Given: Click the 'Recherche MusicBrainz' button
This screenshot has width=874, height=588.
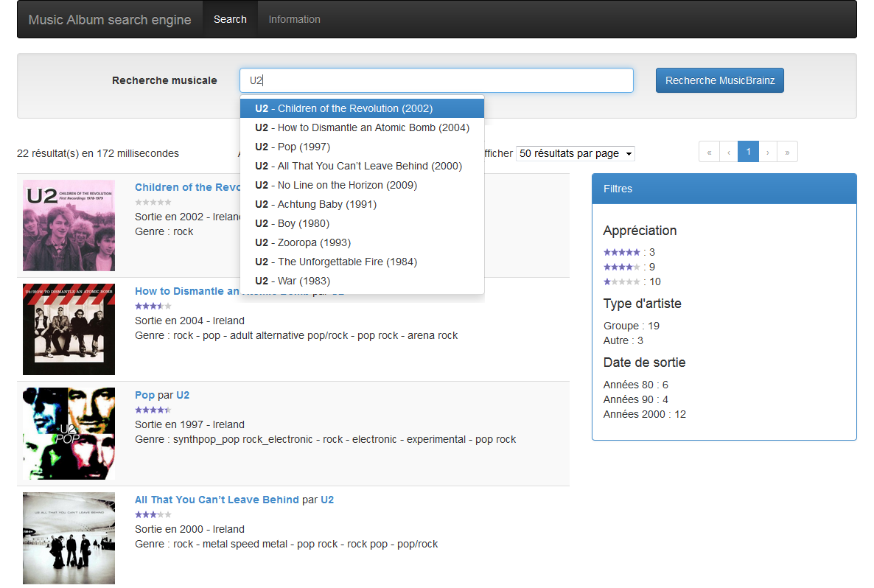Looking at the screenshot, I should pyautogui.click(x=719, y=80).
